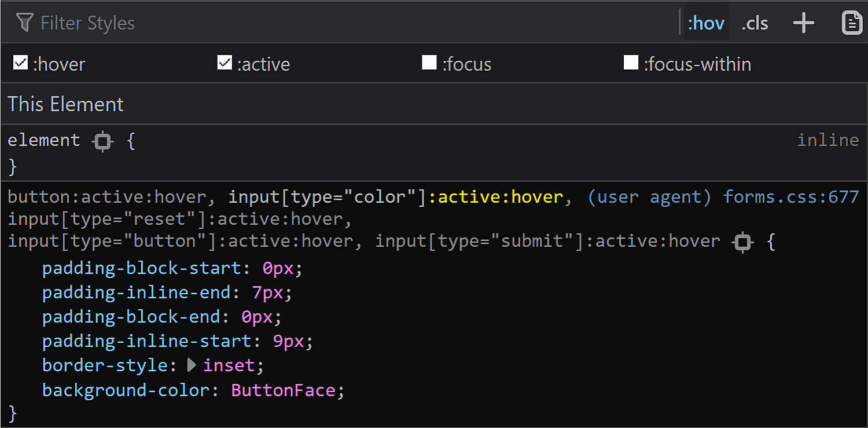Screen dimensions: 868x428
Task: Expand the border-style inset disclosure arrow
Action: (191, 365)
